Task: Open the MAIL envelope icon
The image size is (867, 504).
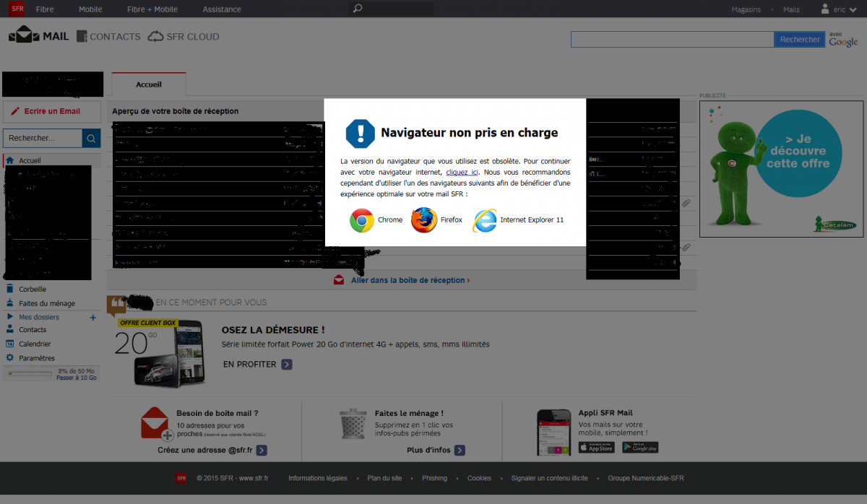Action: pos(24,35)
